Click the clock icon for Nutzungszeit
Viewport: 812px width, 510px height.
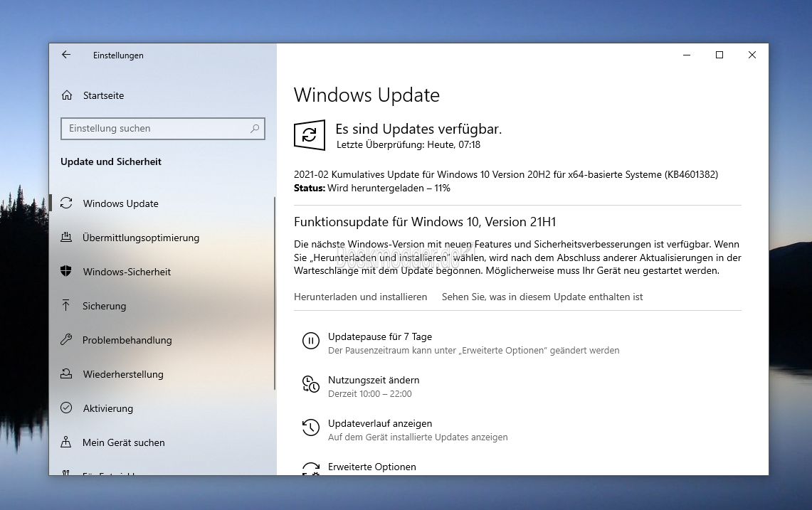[x=311, y=384]
